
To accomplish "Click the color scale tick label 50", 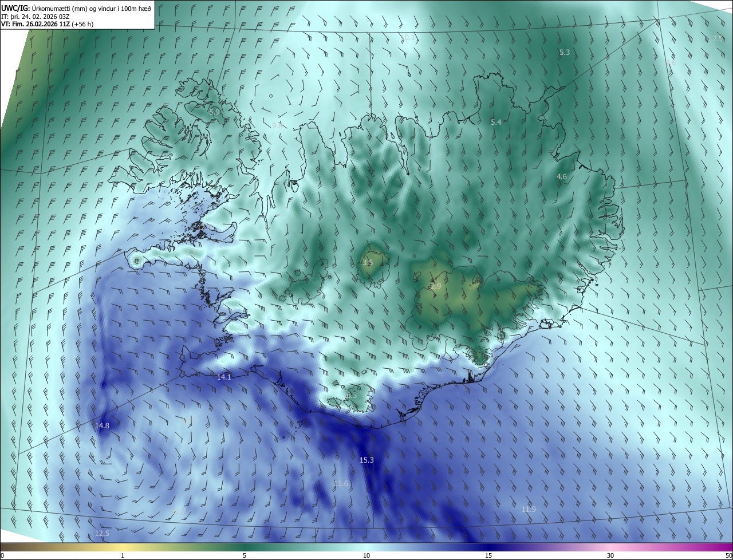I will 728,556.
